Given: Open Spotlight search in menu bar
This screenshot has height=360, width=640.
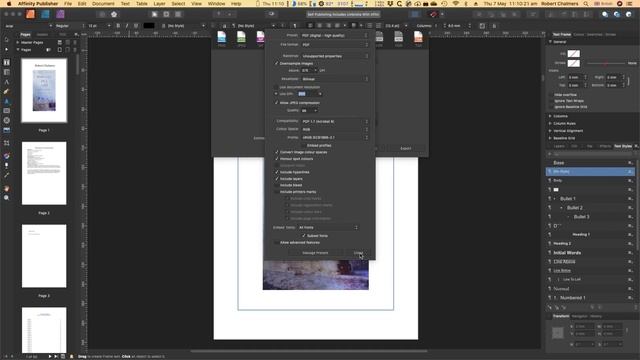Looking at the screenshot, I should pyautogui.click(x=586, y=4).
